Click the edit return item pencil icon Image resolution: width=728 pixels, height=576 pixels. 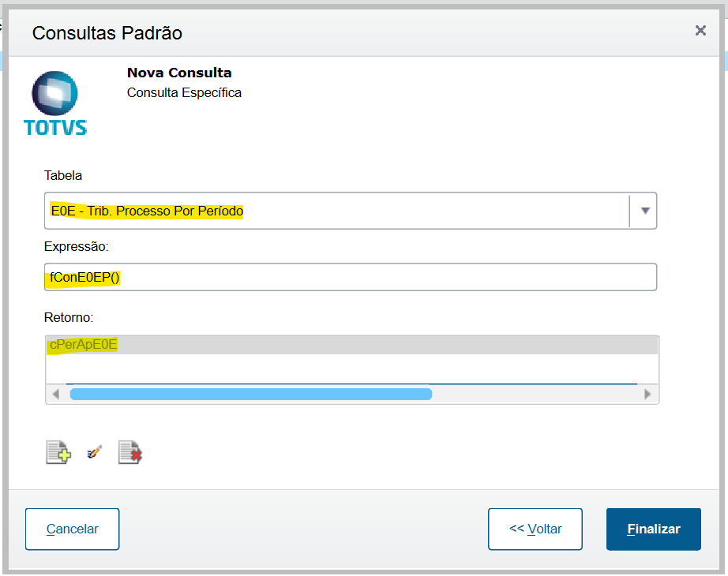point(95,452)
